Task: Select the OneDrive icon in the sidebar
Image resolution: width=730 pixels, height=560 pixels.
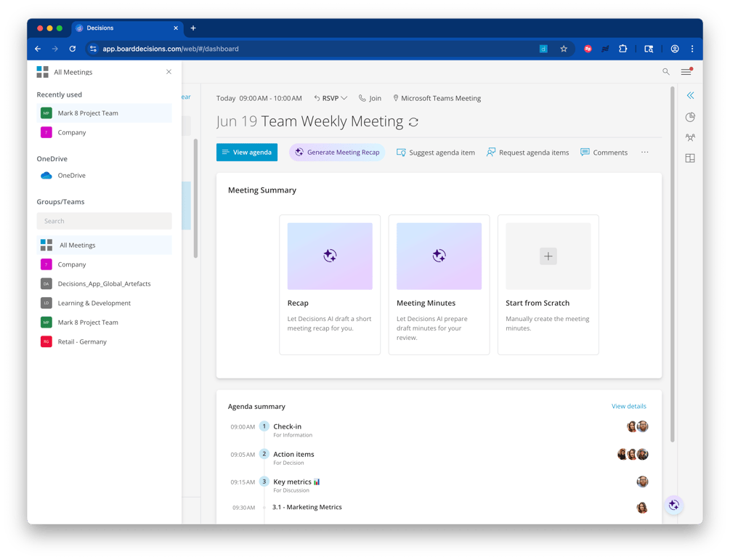Action: [46, 175]
